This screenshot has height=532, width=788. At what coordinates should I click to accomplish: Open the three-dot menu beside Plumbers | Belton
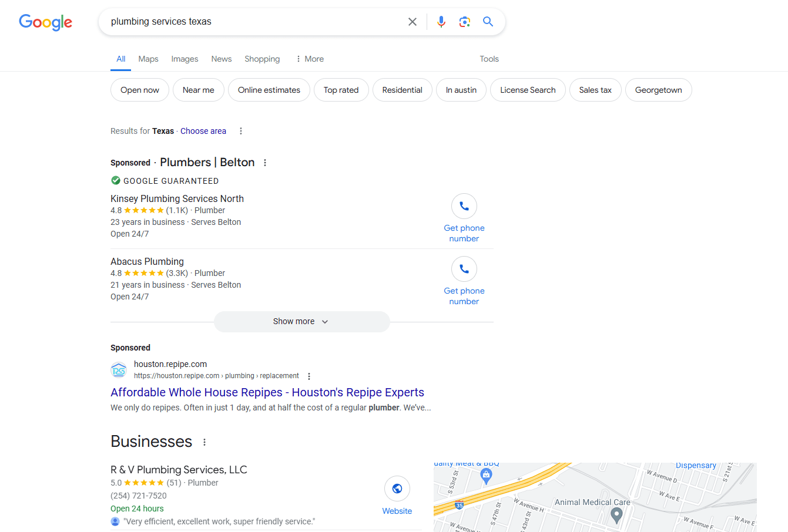pyautogui.click(x=265, y=163)
